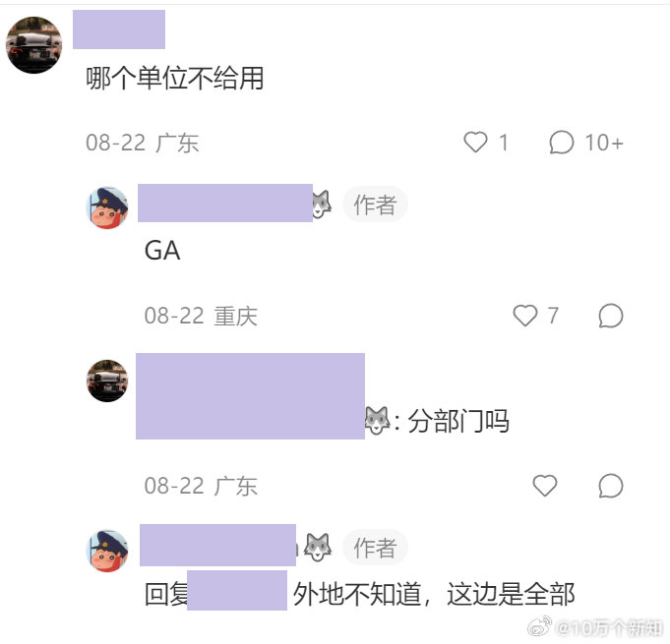Screen dimensions: 670x644
Task: Open car avatar of the top commenter
Action: pyautogui.click(x=33, y=45)
